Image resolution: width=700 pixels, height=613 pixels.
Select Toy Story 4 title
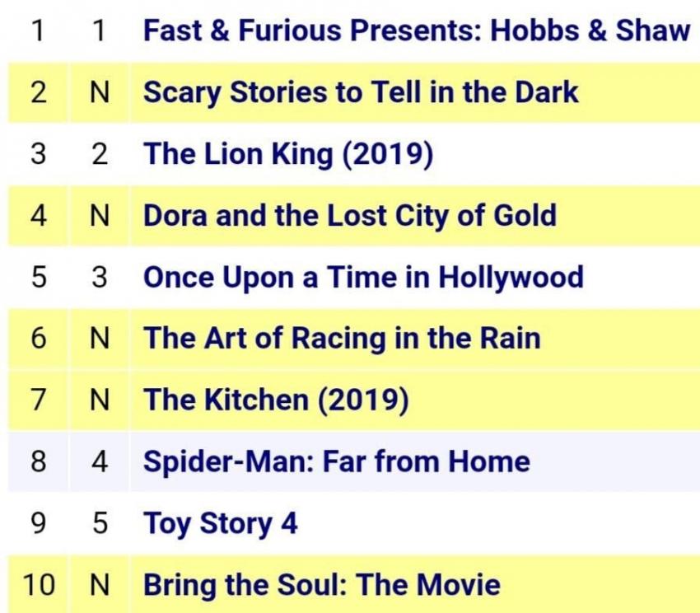[220, 523]
